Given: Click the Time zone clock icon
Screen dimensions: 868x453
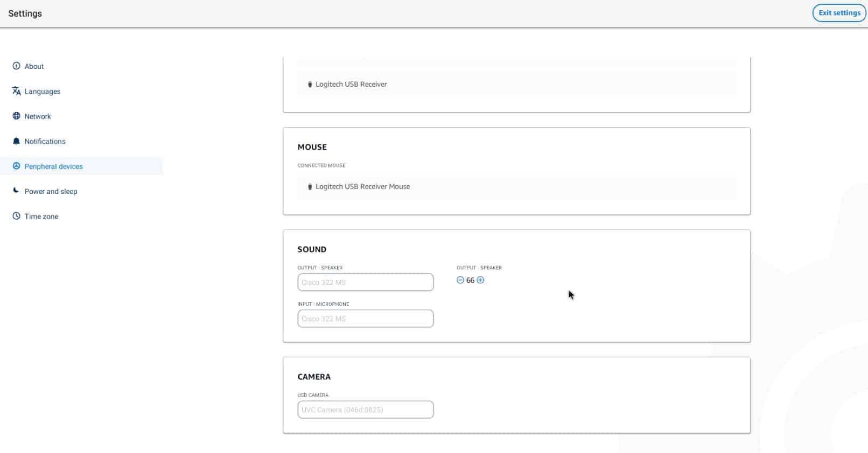Looking at the screenshot, I should click(16, 216).
